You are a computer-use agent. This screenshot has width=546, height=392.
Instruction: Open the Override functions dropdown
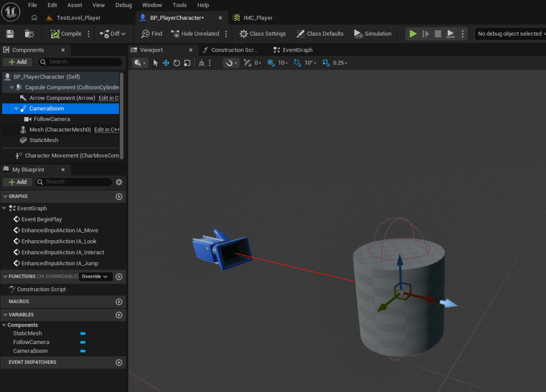[x=95, y=276]
